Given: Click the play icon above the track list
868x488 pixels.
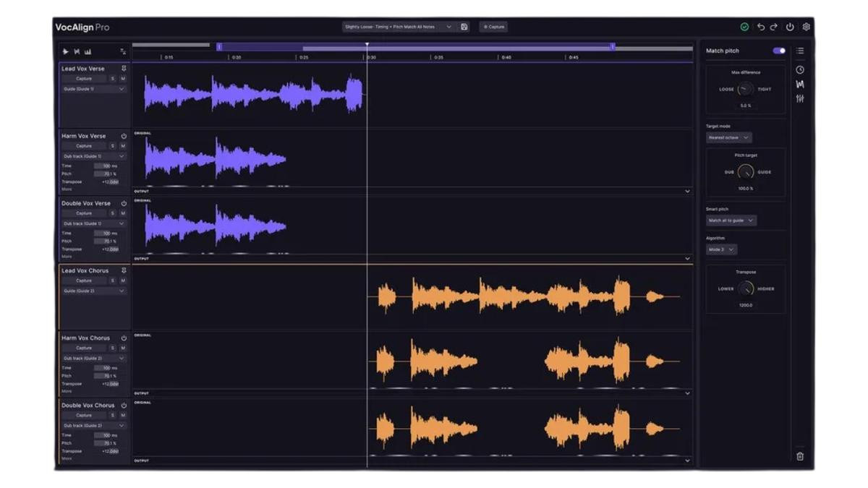Looking at the screenshot, I should coord(65,51).
